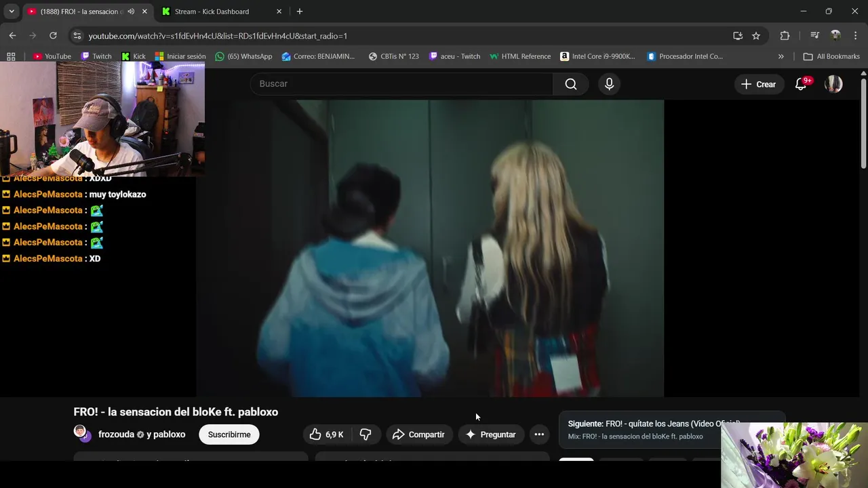View site information icon in address bar
Viewport: 868px width, 488px height.
tap(77, 36)
